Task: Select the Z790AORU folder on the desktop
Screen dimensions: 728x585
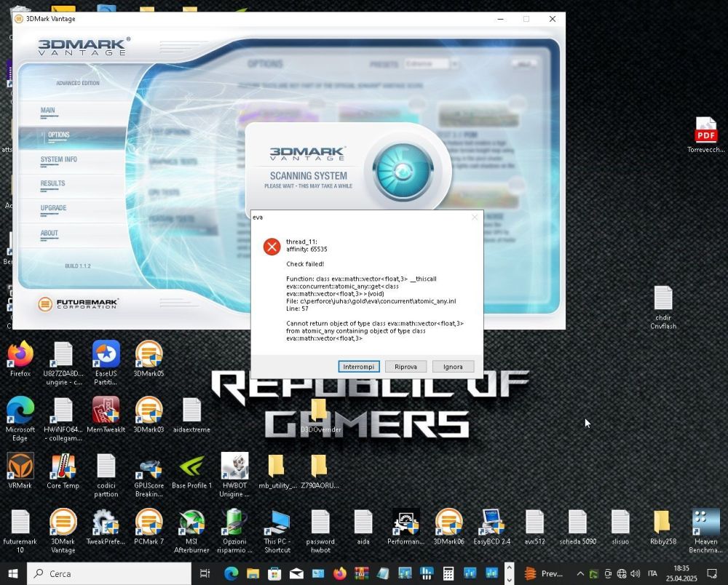Action: pyautogui.click(x=320, y=471)
